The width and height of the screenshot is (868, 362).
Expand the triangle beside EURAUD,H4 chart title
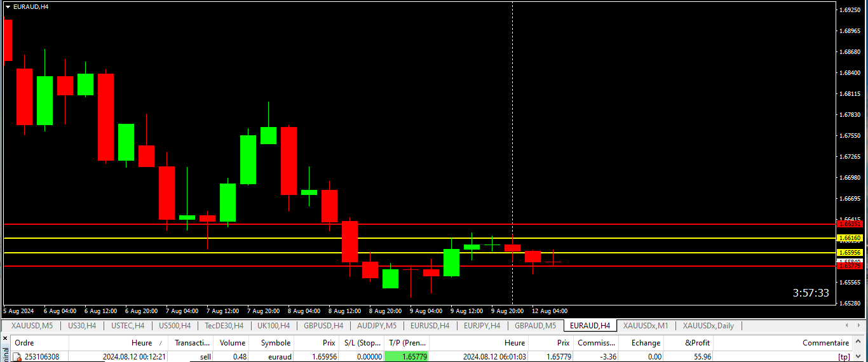(8, 6)
